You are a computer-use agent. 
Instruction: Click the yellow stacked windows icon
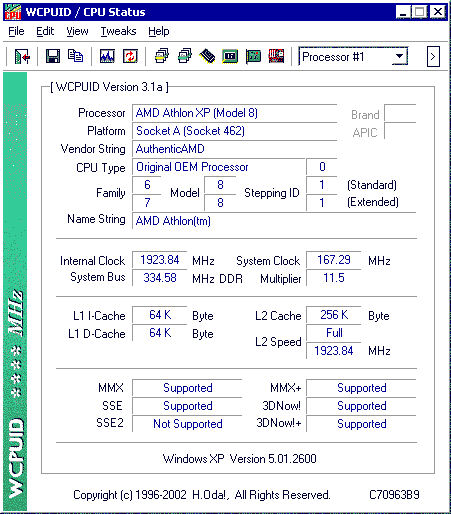pyautogui.click(x=162, y=56)
